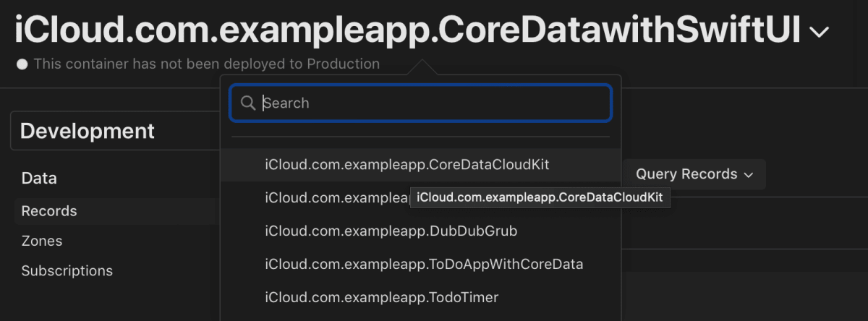
Task: Open the Development environment dropdown
Action: [116, 131]
